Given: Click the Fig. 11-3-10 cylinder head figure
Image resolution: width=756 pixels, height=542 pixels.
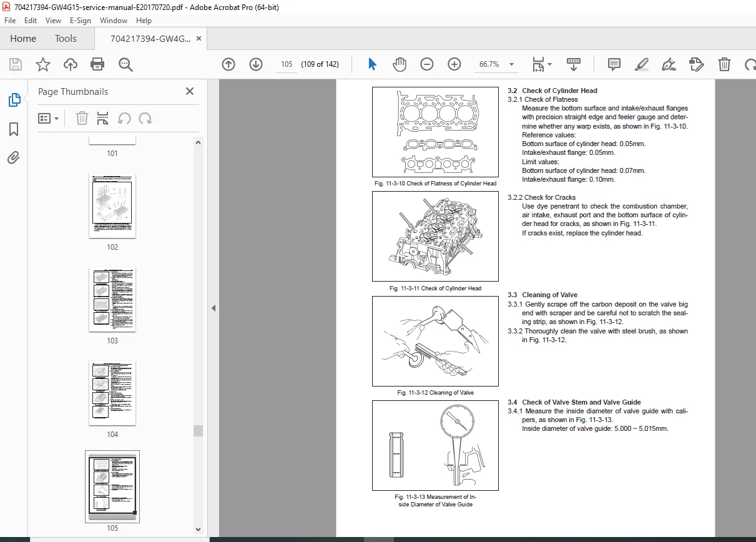Looking at the screenshot, I should pyautogui.click(x=435, y=132).
